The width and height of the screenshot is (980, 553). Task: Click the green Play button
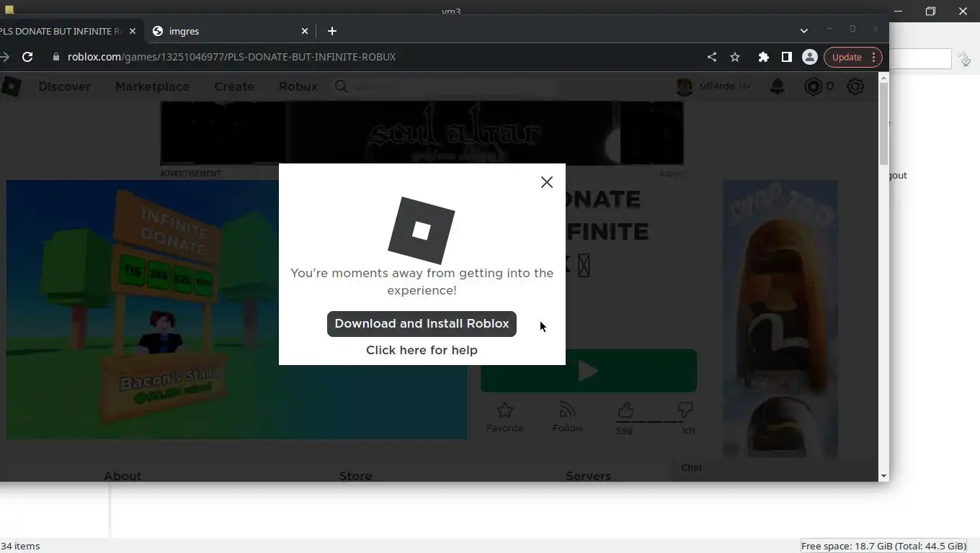pyautogui.click(x=589, y=371)
